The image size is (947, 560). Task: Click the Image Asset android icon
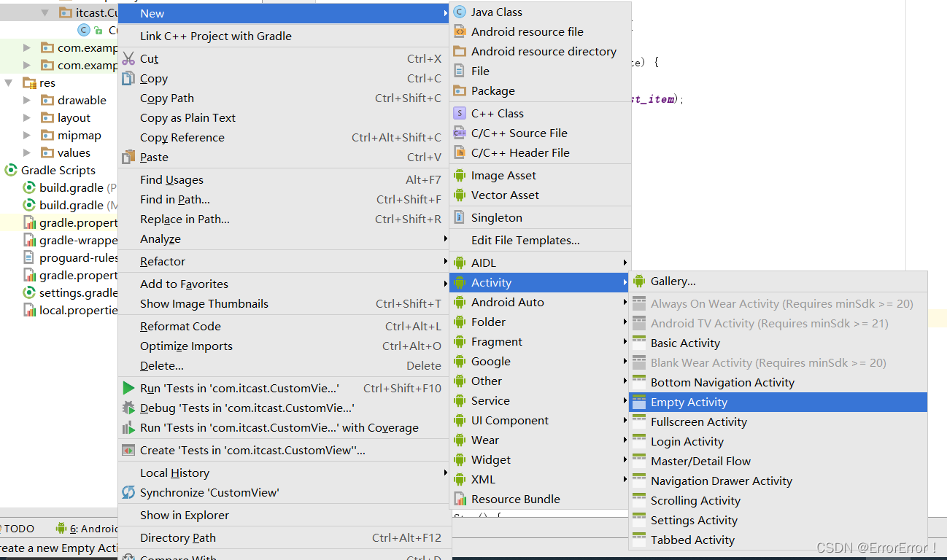[460, 175]
